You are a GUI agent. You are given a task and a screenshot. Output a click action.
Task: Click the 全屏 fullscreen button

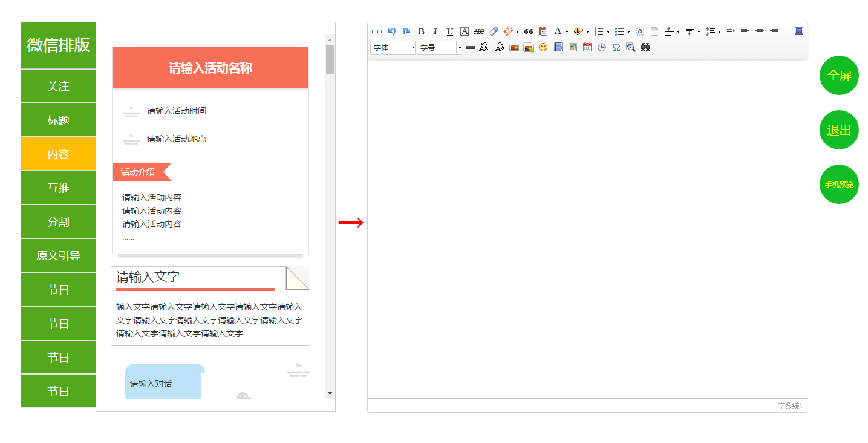point(839,76)
